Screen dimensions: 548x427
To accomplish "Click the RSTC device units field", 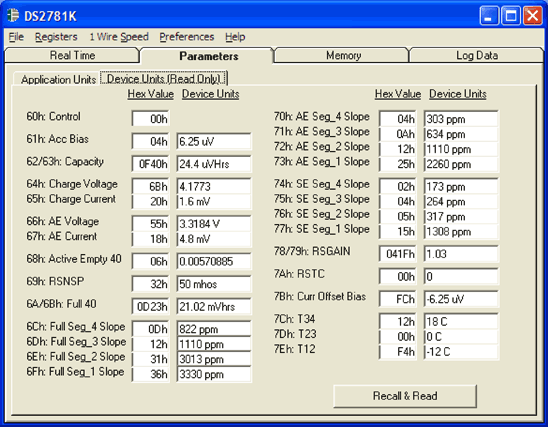I will 461,276.
